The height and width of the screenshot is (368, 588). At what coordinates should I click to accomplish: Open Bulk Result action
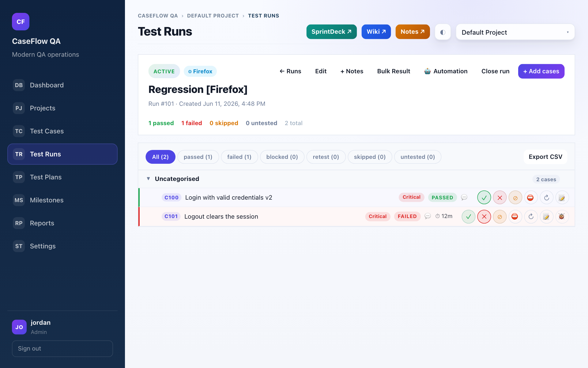coord(394,71)
